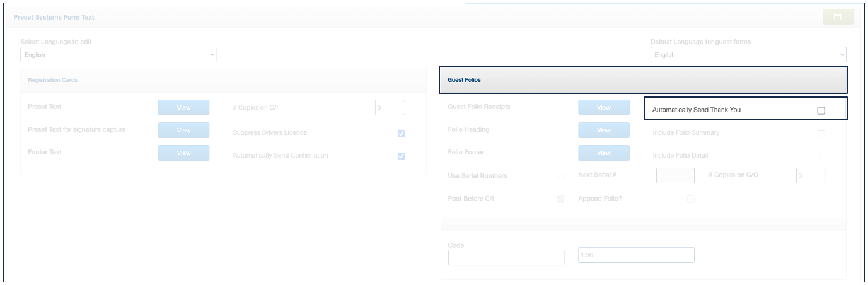
Task: Enable Use Serial Numbers checkbox
Action: point(560,177)
